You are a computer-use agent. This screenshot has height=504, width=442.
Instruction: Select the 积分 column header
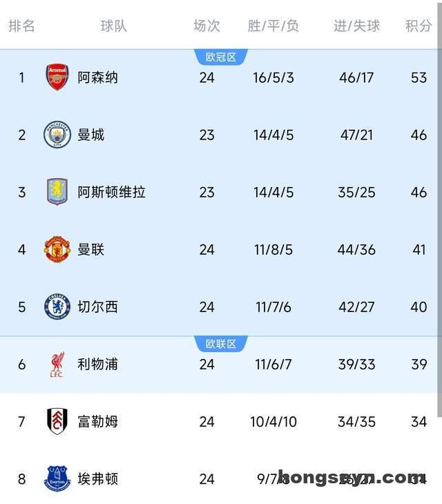[419, 26]
